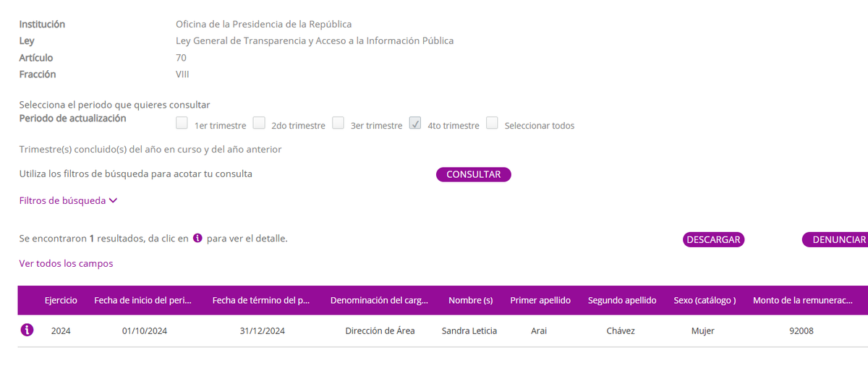Screen dimensions: 868x376
Task: Click the Segundo apellido column header
Action: [x=622, y=300]
